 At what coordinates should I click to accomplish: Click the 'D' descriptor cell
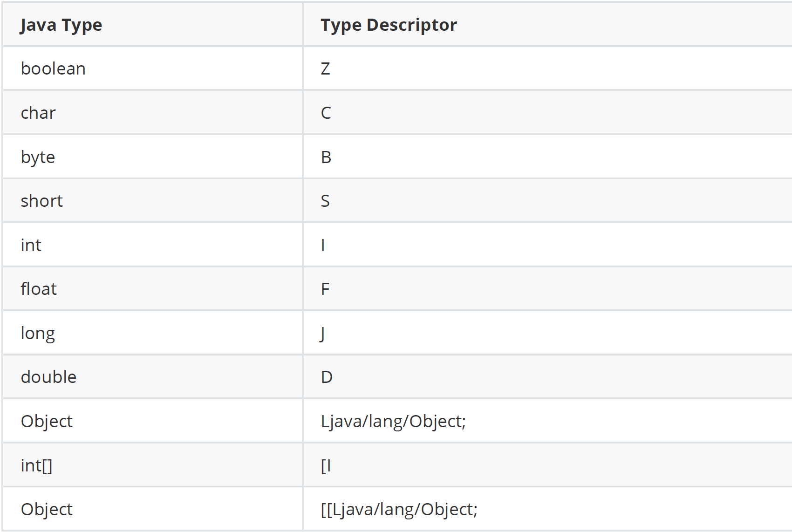coord(327,377)
